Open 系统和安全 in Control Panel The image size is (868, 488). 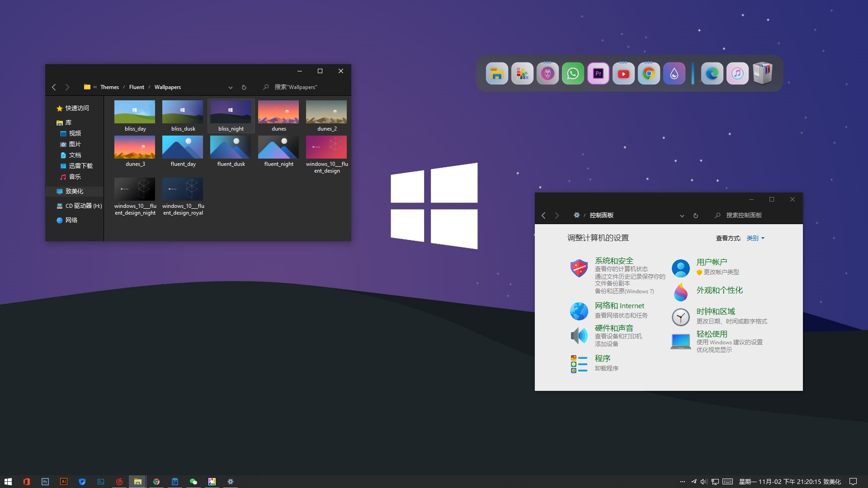[x=614, y=261]
